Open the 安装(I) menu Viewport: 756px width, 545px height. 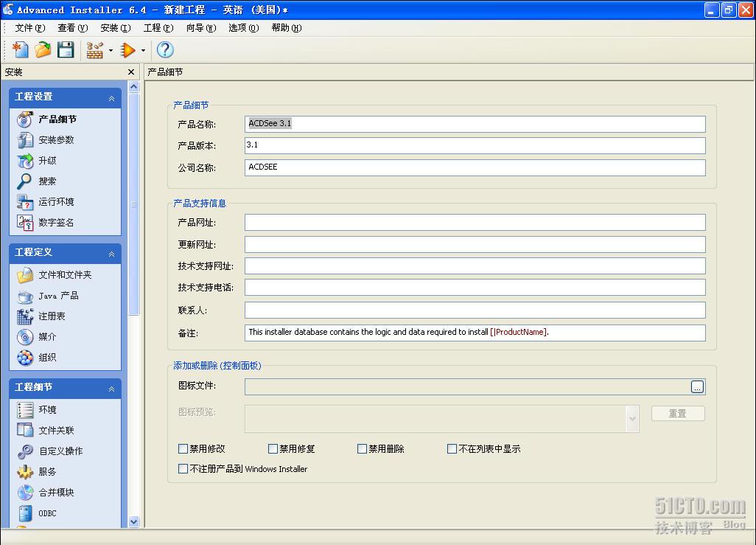(116, 28)
